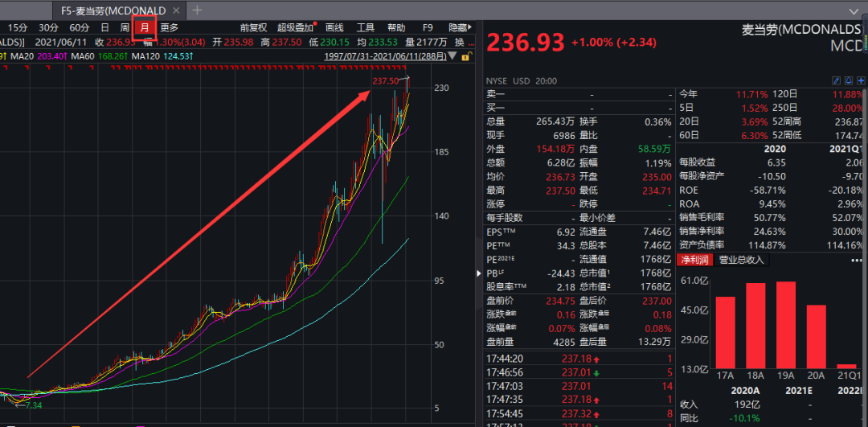Select the 日 daily period
868x427 pixels.
[104, 27]
